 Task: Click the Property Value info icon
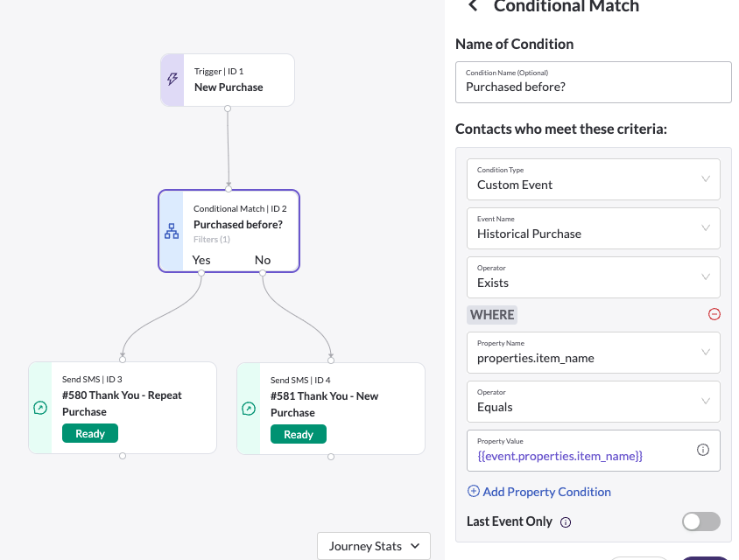[703, 450]
